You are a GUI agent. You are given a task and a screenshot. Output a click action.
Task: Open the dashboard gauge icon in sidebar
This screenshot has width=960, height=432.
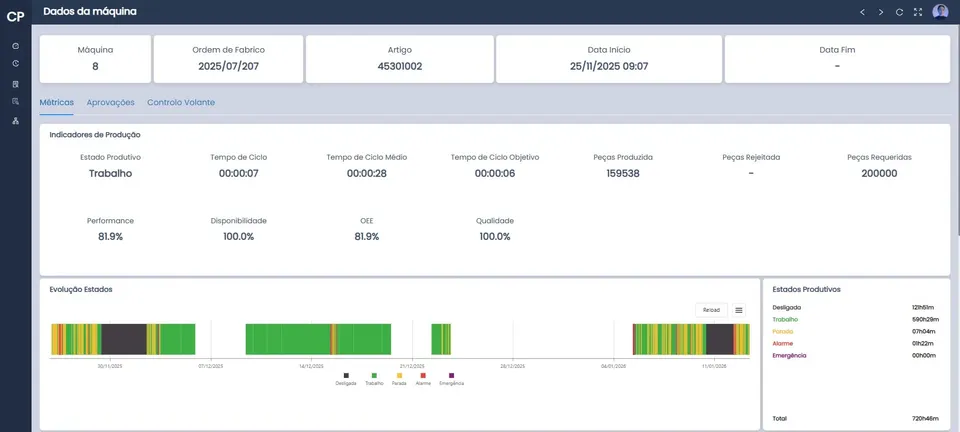(15, 46)
